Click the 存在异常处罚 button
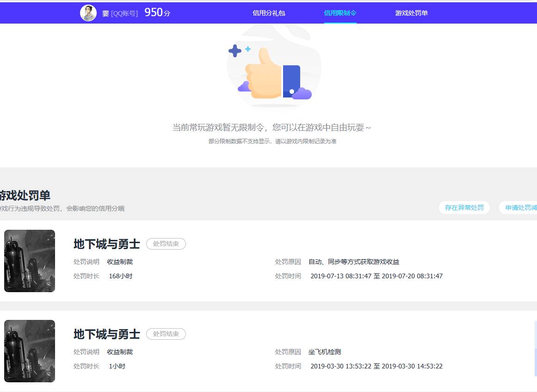 pyautogui.click(x=464, y=208)
